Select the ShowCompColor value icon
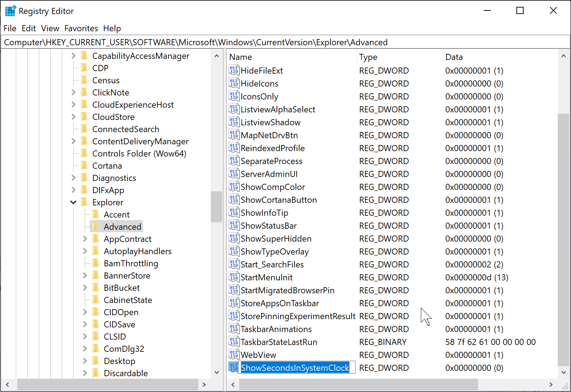This screenshot has height=392, width=571. 234,187
